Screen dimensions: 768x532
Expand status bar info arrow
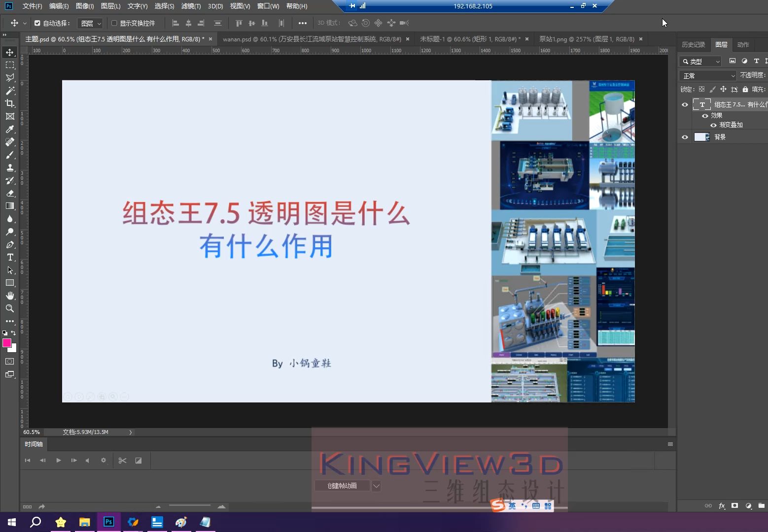131,432
